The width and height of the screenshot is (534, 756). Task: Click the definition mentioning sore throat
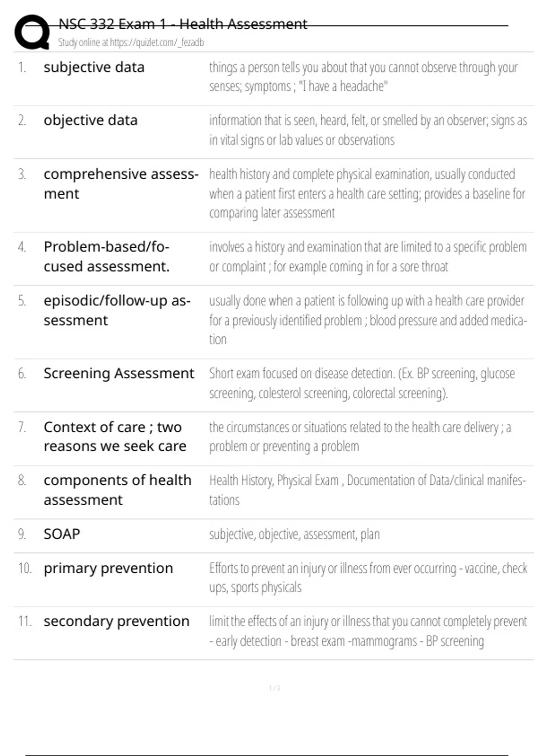[368, 257]
